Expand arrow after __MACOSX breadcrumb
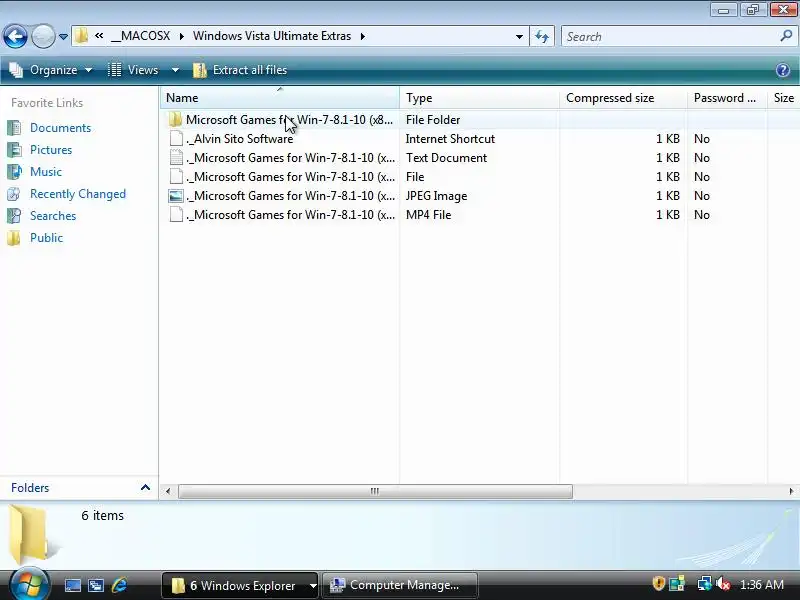 182,36
